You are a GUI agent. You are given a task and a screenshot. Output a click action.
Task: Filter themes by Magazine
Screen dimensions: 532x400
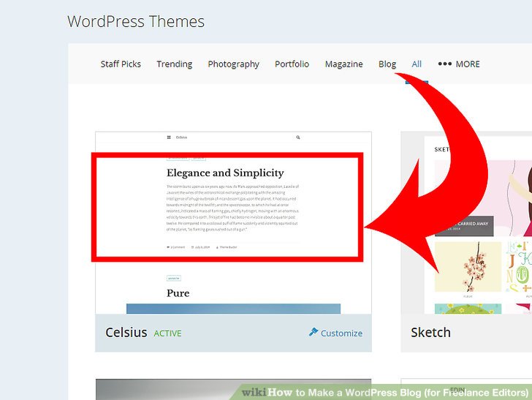tap(343, 64)
